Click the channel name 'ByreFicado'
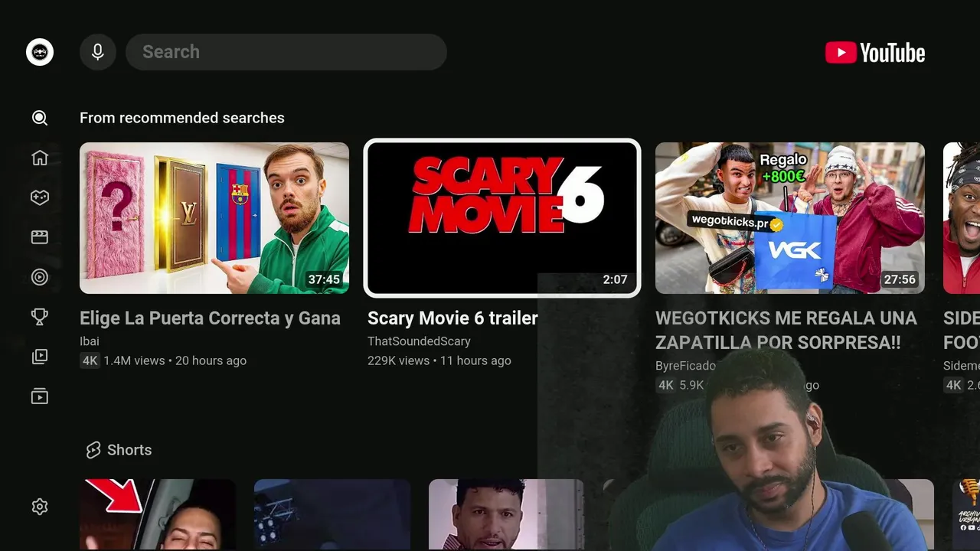This screenshot has height=551, width=980. (x=685, y=366)
